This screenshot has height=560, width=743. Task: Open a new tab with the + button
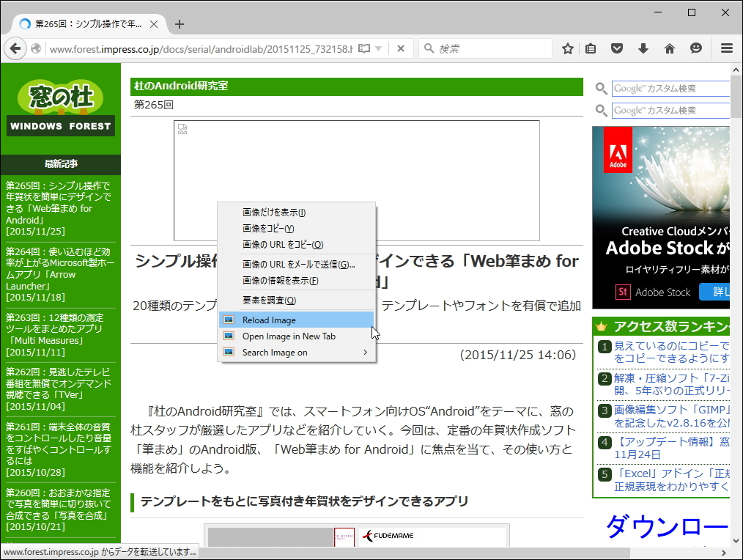click(x=179, y=23)
